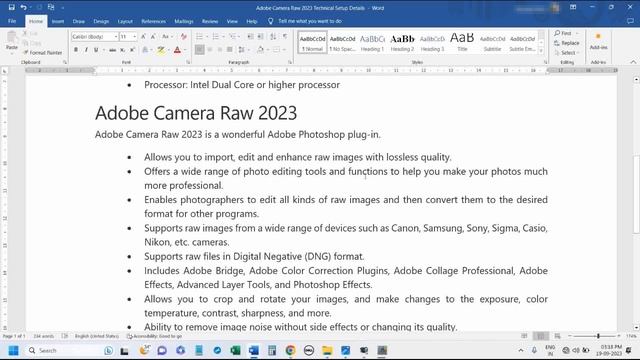Toggle Justify alignment

coord(229,50)
